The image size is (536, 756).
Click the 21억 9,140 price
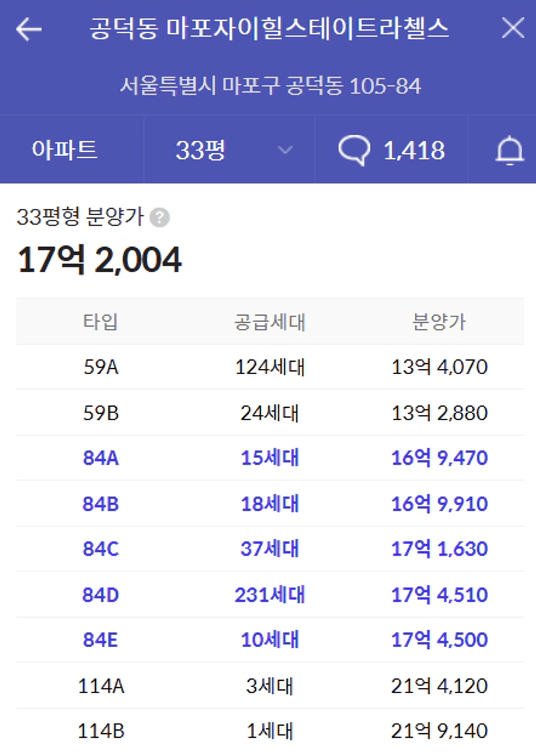439,731
